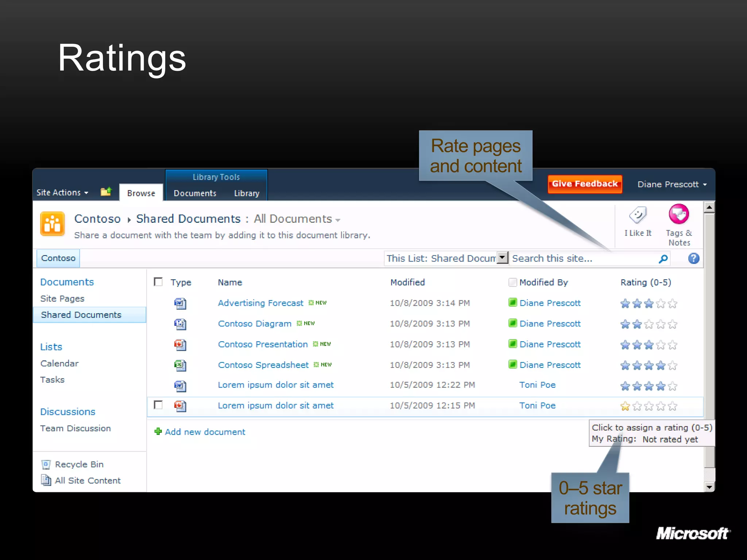Click the Contoso site logo icon
This screenshot has height=560, width=747.
(x=53, y=224)
